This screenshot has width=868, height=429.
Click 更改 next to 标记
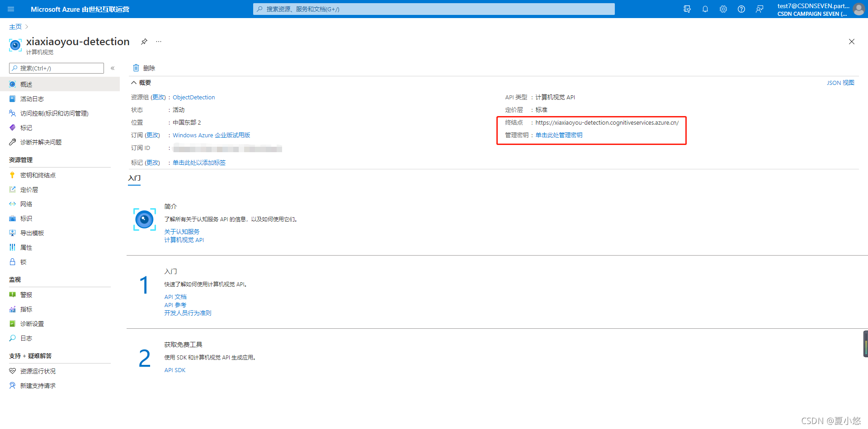(x=152, y=163)
